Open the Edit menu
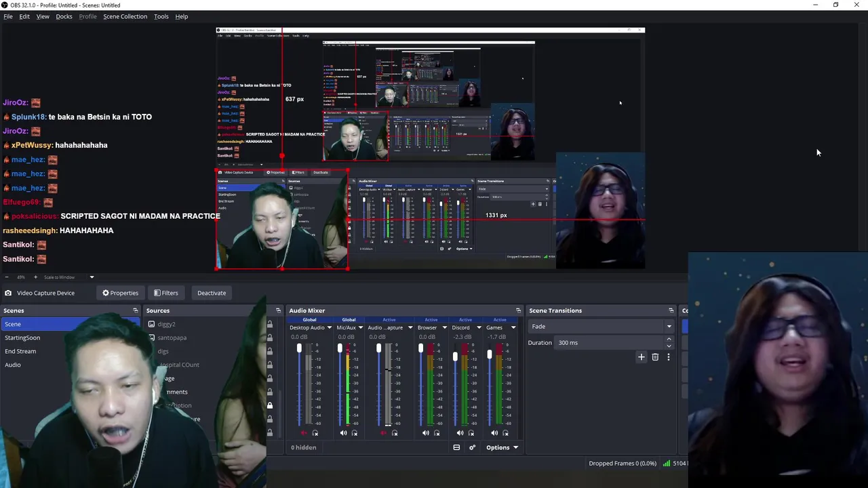 pos(24,16)
